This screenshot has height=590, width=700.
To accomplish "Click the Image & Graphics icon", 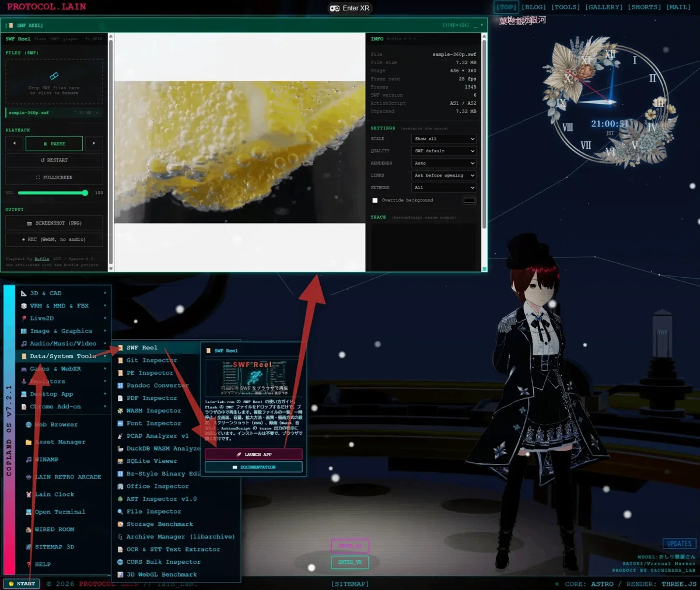I will click(24, 331).
